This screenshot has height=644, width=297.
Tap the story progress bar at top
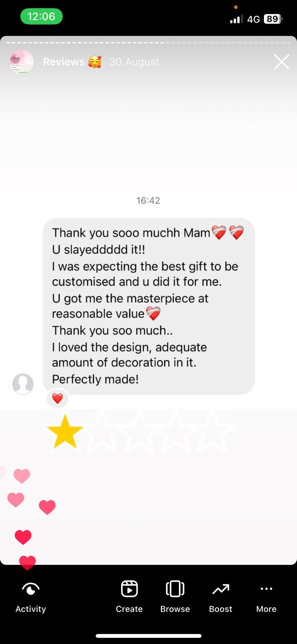point(148,42)
